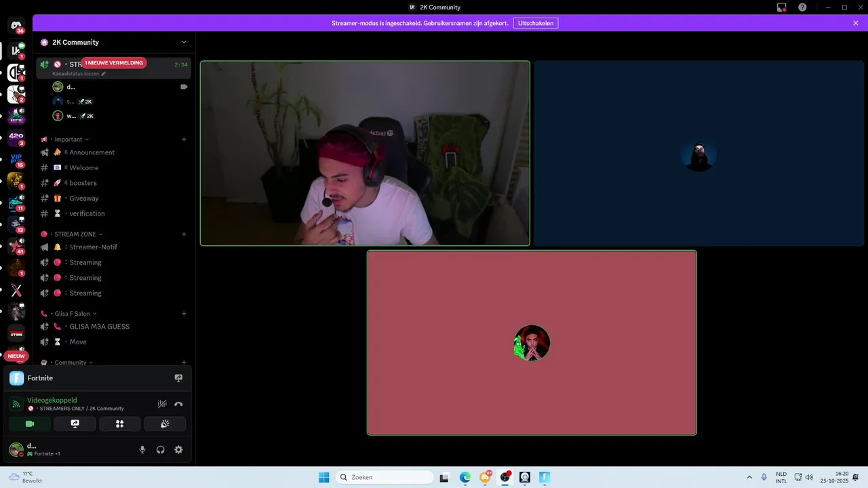
Task: Add a channel to Glisa F Salon category
Action: click(x=184, y=314)
